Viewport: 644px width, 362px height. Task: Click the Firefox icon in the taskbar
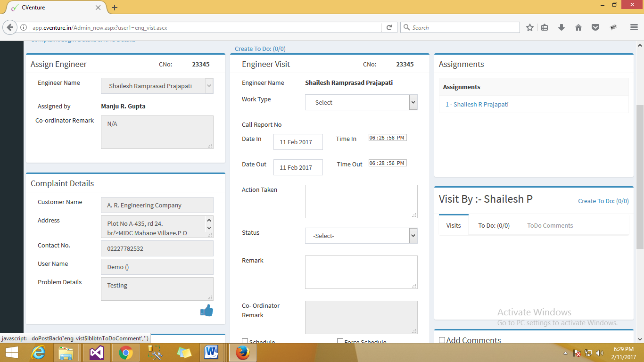pos(242,353)
